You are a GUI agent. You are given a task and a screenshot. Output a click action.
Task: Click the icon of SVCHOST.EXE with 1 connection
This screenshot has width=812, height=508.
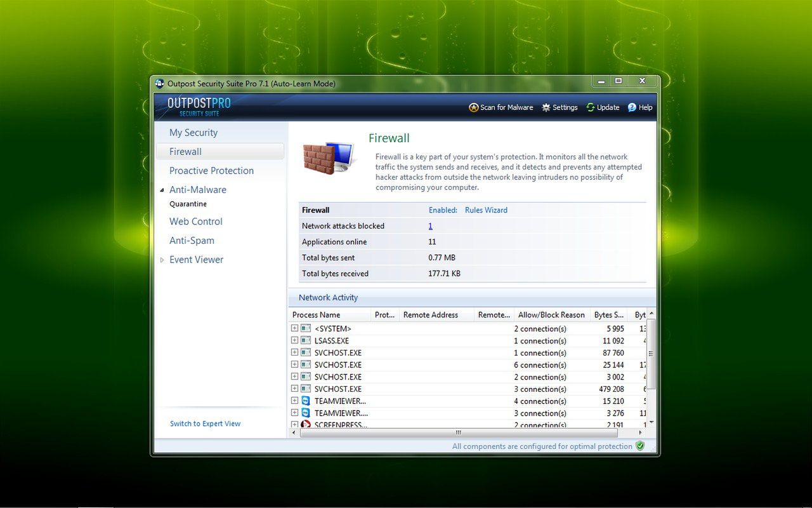click(306, 352)
